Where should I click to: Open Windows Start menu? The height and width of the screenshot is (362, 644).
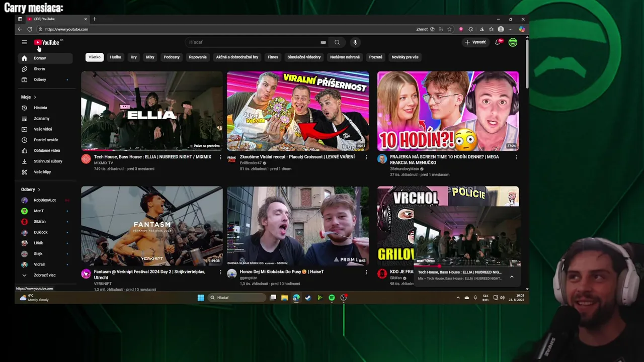click(201, 298)
